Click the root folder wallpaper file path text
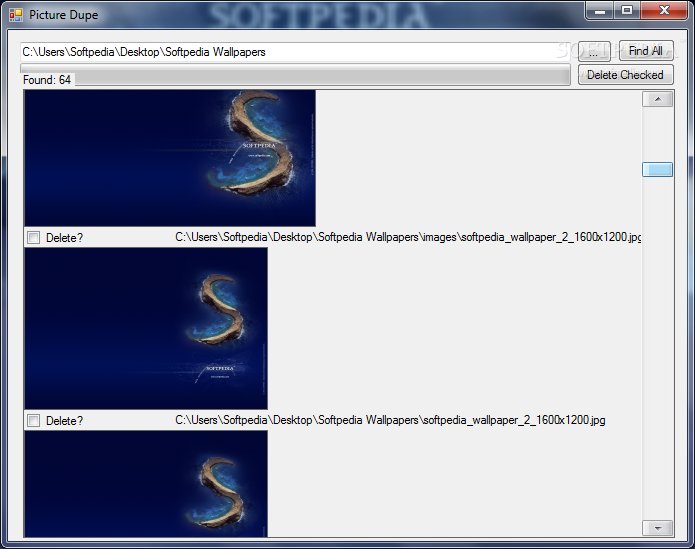 (x=390, y=420)
